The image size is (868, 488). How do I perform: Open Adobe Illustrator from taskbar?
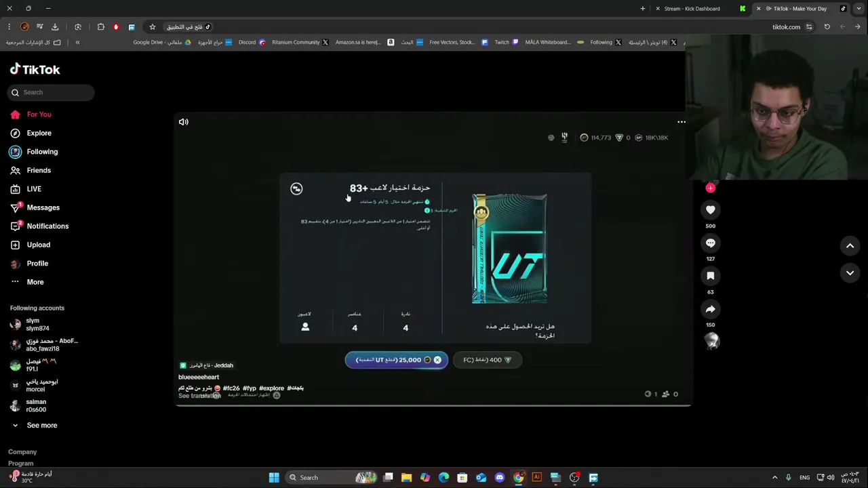click(x=536, y=478)
